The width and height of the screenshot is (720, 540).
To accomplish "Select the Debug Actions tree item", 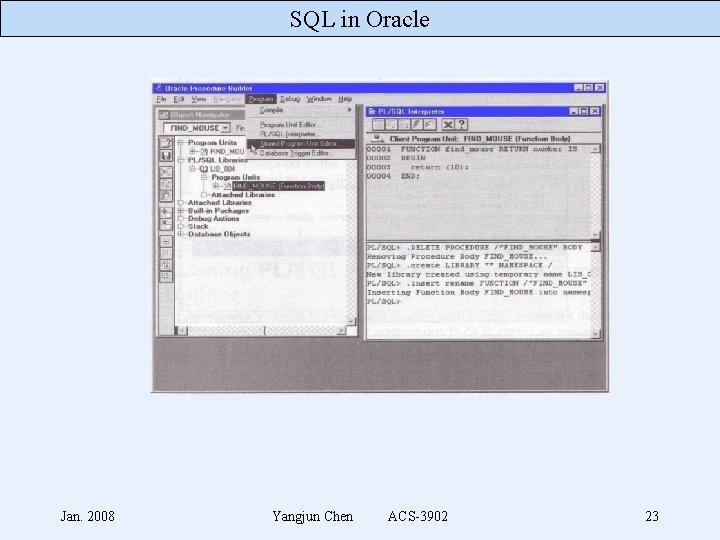I will coord(214,219).
